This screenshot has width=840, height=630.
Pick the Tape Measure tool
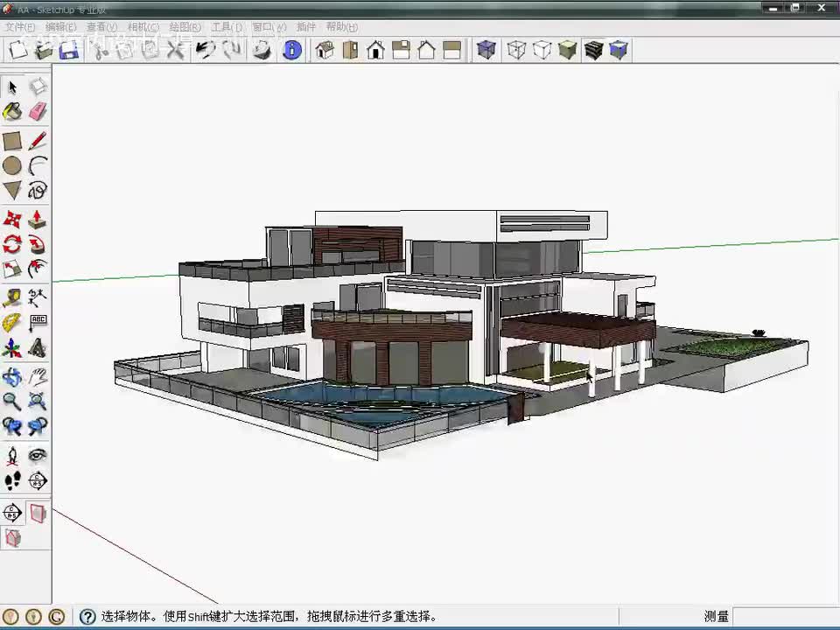click(x=12, y=297)
